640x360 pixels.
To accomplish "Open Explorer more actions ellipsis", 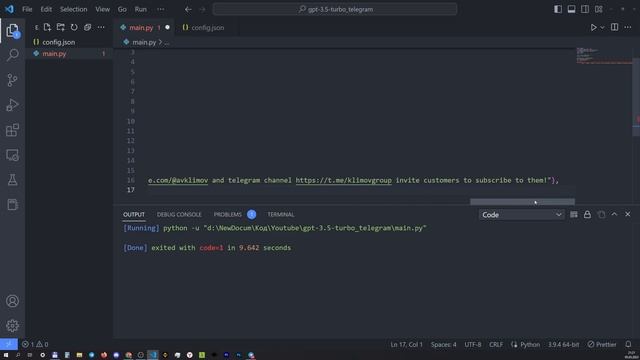I will tap(101, 27).
